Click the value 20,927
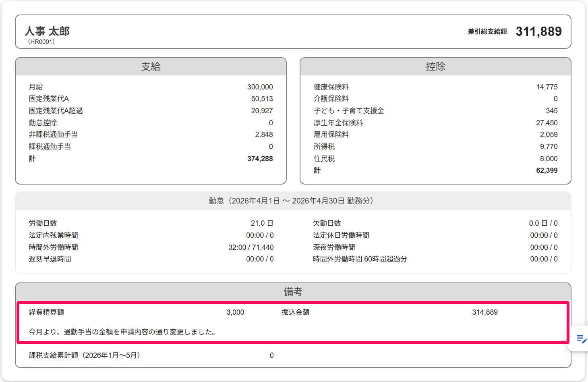 pyautogui.click(x=262, y=111)
